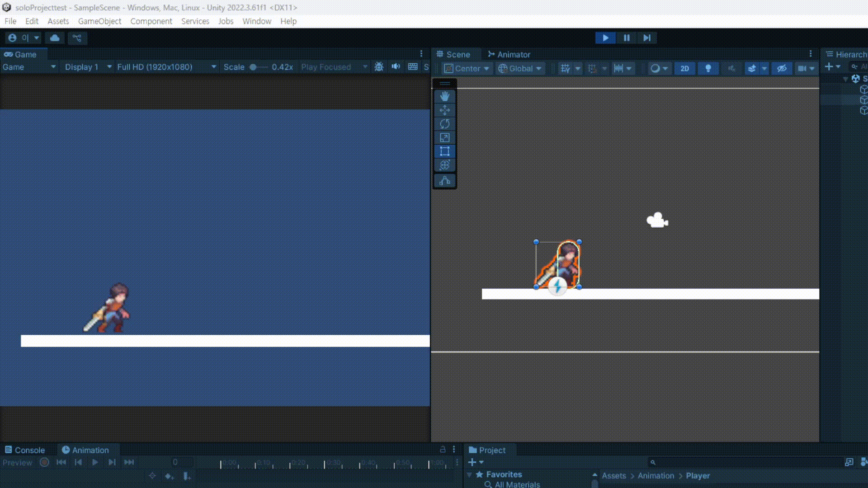
Task: Toggle scene visibility eye icon
Action: pos(782,68)
